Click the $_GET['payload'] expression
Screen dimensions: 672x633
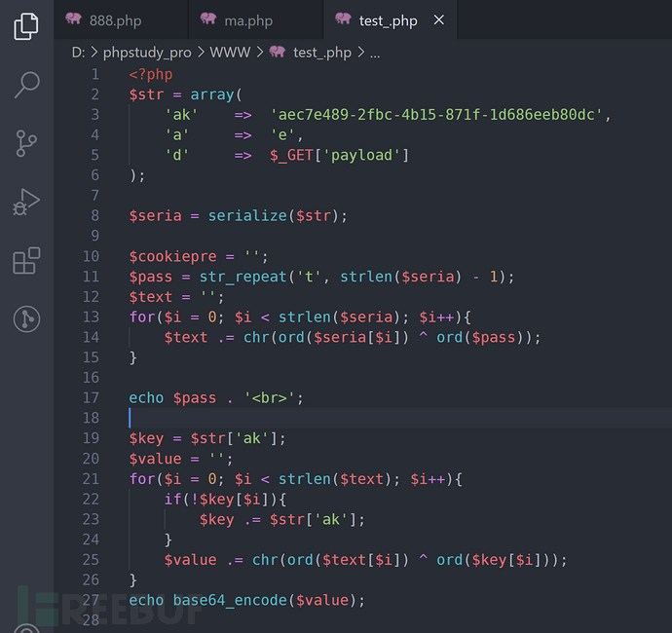(340, 155)
